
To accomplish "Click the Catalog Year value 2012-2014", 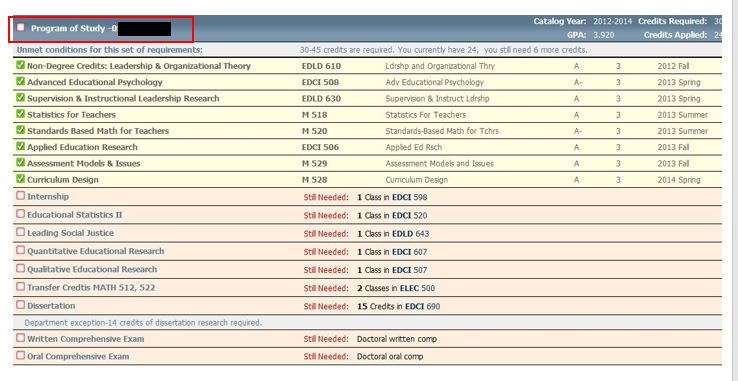I will [x=612, y=21].
